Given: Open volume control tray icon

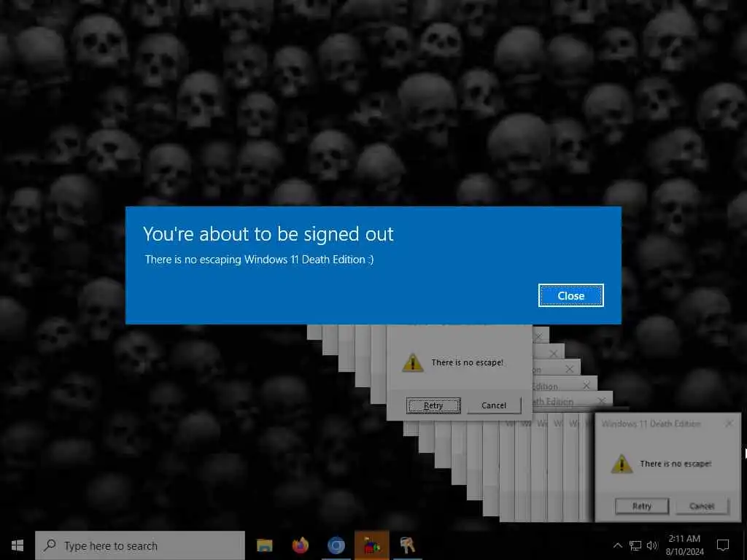Looking at the screenshot, I should pyautogui.click(x=652, y=545).
